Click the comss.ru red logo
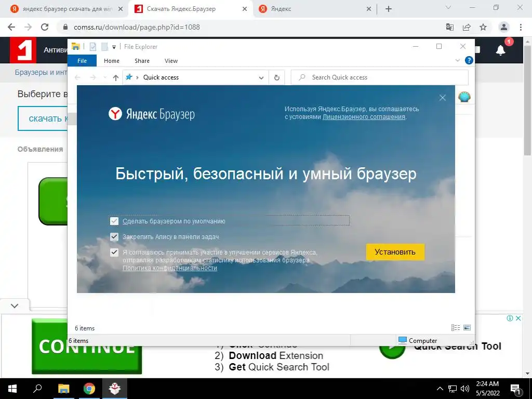 [x=23, y=50]
